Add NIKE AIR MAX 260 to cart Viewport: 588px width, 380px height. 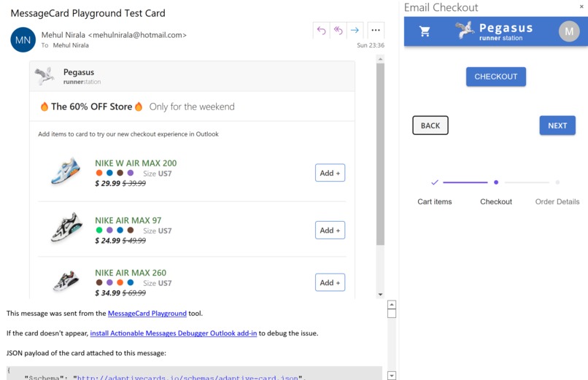[x=330, y=282]
